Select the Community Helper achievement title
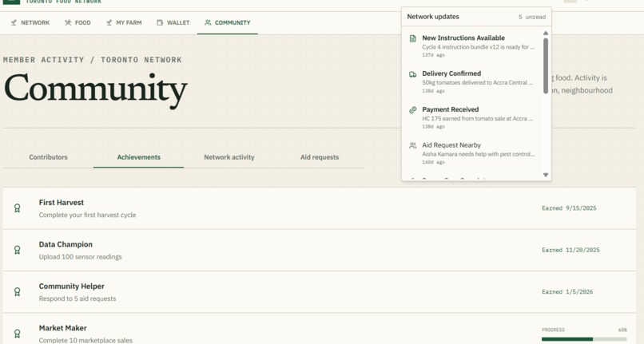The height and width of the screenshot is (344, 644). pos(71,286)
